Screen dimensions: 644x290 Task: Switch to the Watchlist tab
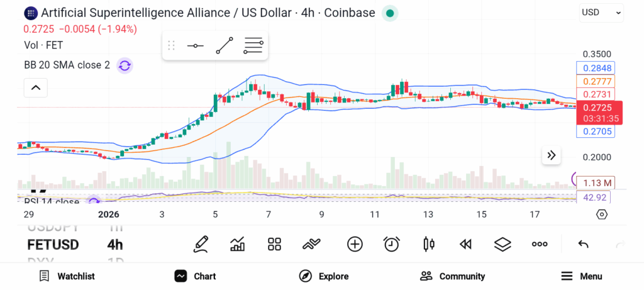pyautogui.click(x=67, y=276)
